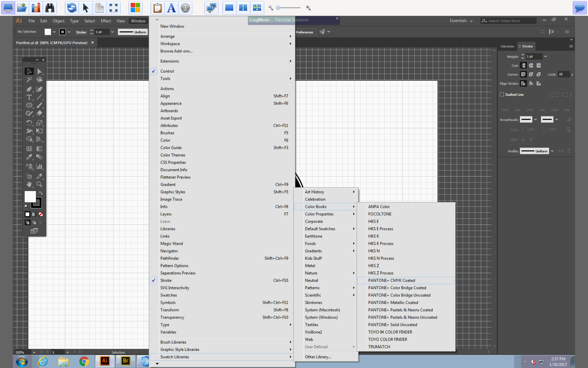Align stroke to center

(x=523, y=83)
